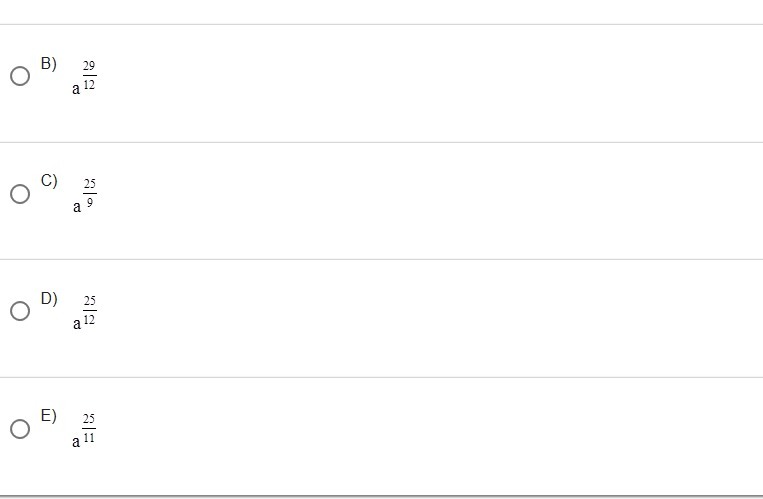Click the base letter "a" in option D
Image resolution: width=763 pixels, height=499 pixels.
(77, 324)
